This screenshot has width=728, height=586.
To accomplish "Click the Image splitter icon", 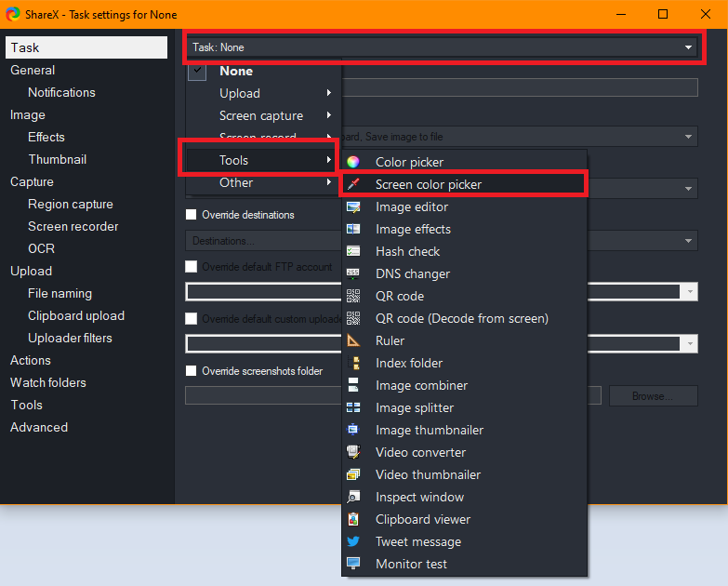I will pyautogui.click(x=353, y=407).
